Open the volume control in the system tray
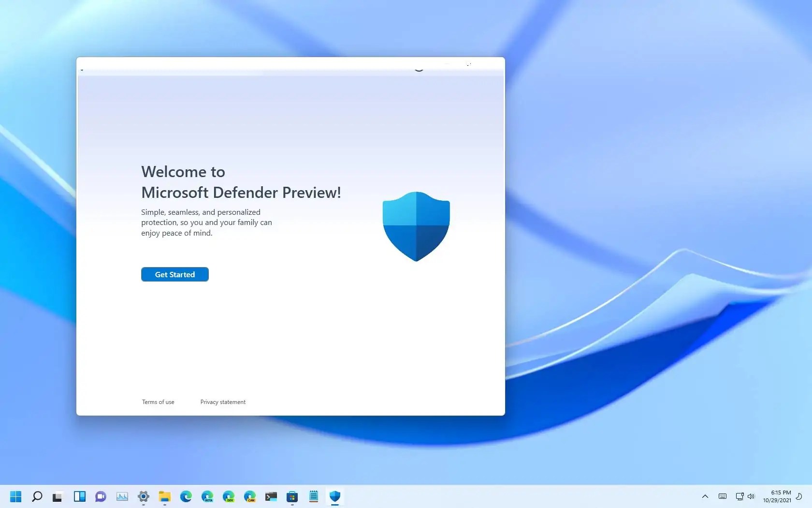812x508 pixels. [x=751, y=496]
